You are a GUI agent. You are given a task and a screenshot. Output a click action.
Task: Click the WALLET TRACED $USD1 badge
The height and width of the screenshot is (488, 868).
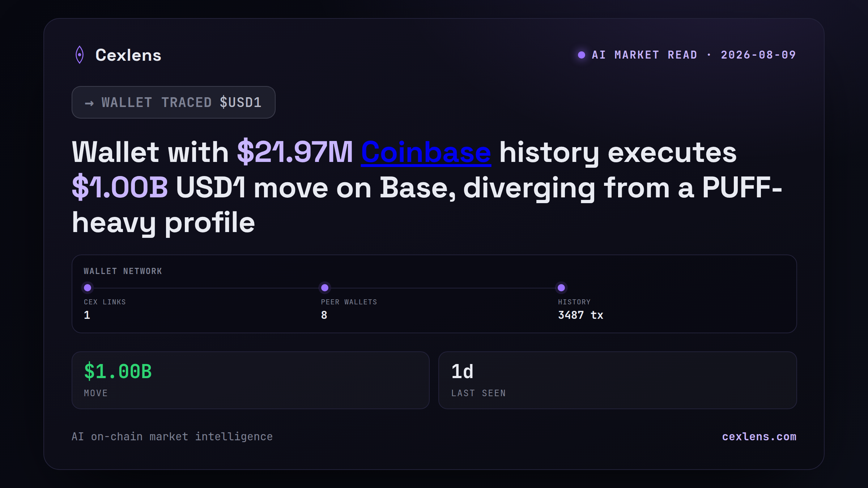click(x=174, y=102)
